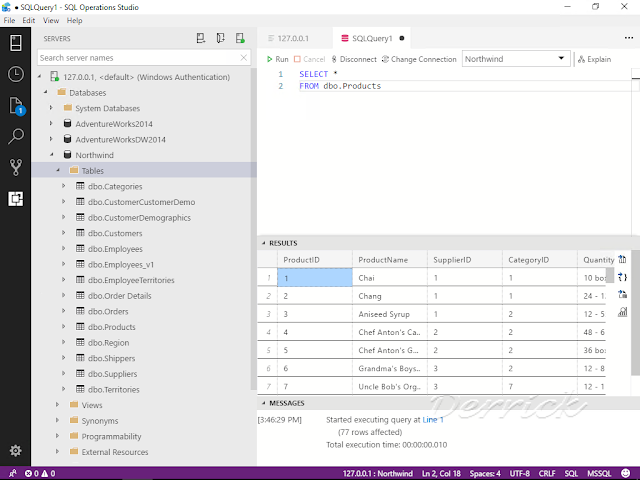This screenshot has width=640, height=480.
Task: Open the Edit menu
Action: click(x=29, y=20)
